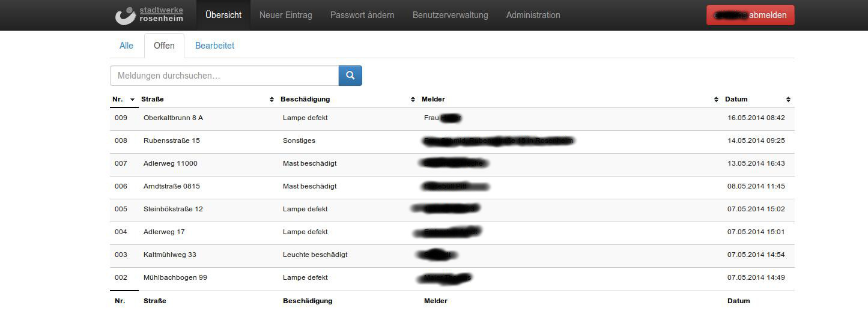Click Lampe defekt in row 002
This screenshot has height=323, width=868.
coord(305,277)
